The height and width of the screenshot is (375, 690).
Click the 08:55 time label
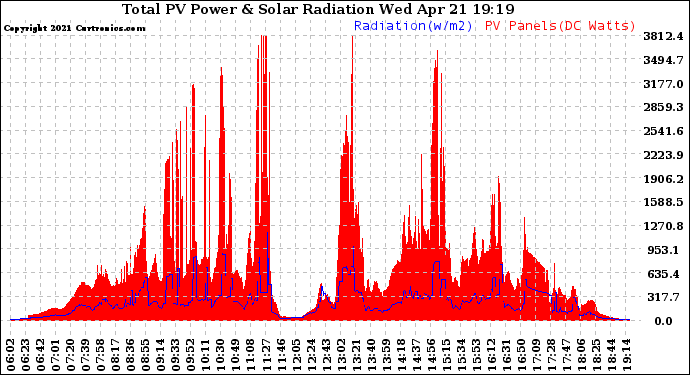click(145, 354)
